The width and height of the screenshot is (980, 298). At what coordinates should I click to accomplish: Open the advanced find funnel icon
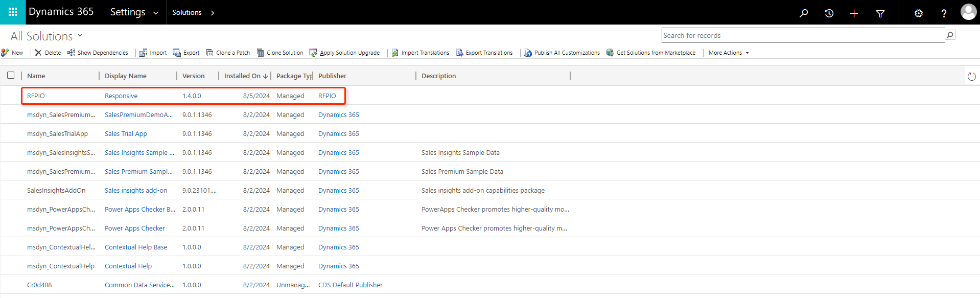[x=880, y=13]
